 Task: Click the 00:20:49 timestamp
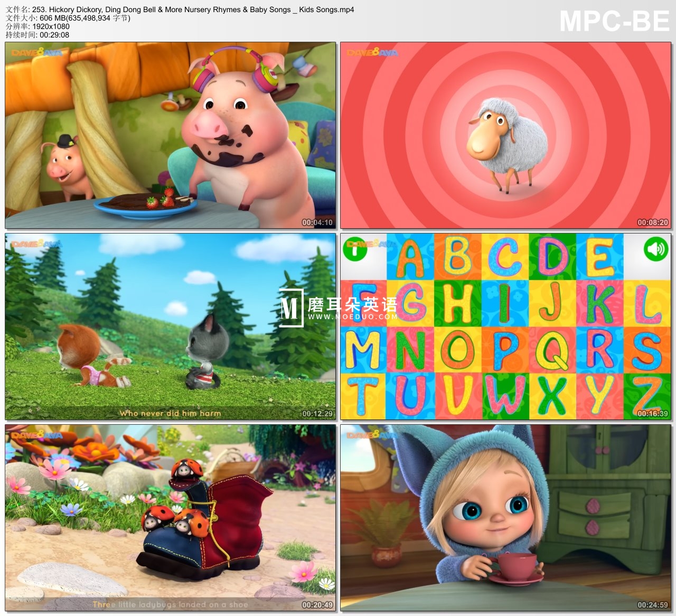point(317,605)
